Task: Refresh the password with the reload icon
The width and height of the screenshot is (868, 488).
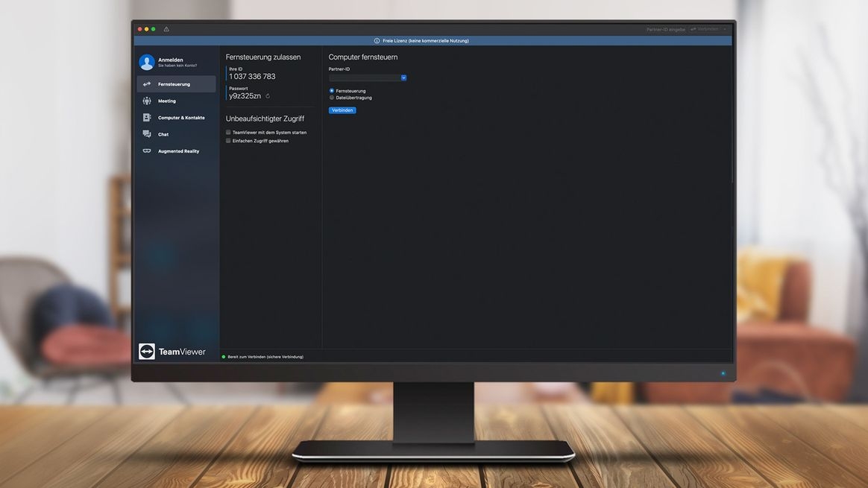Action: [268, 96]
